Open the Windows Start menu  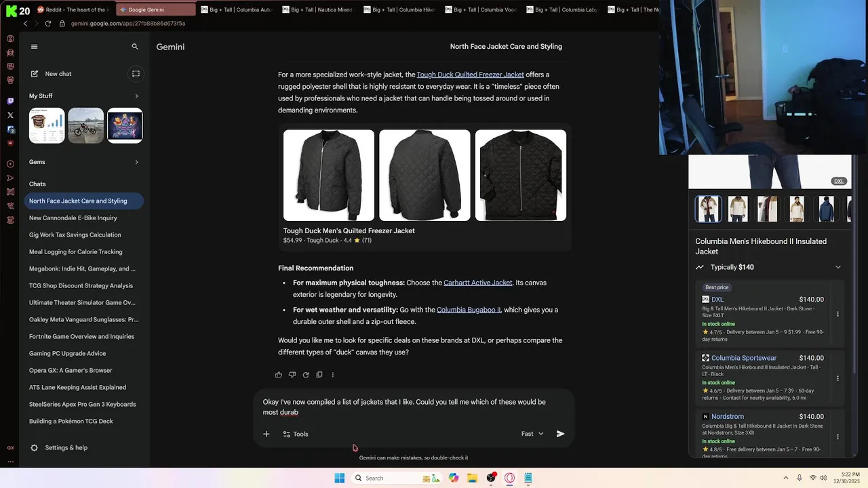(340, 479)
